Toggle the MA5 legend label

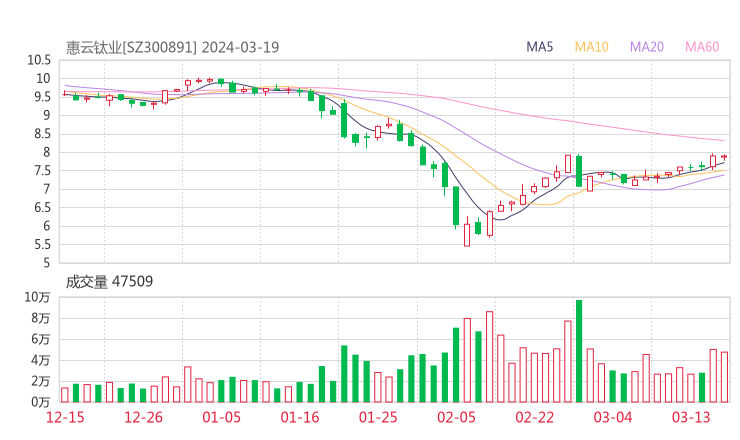click(539, 47)
